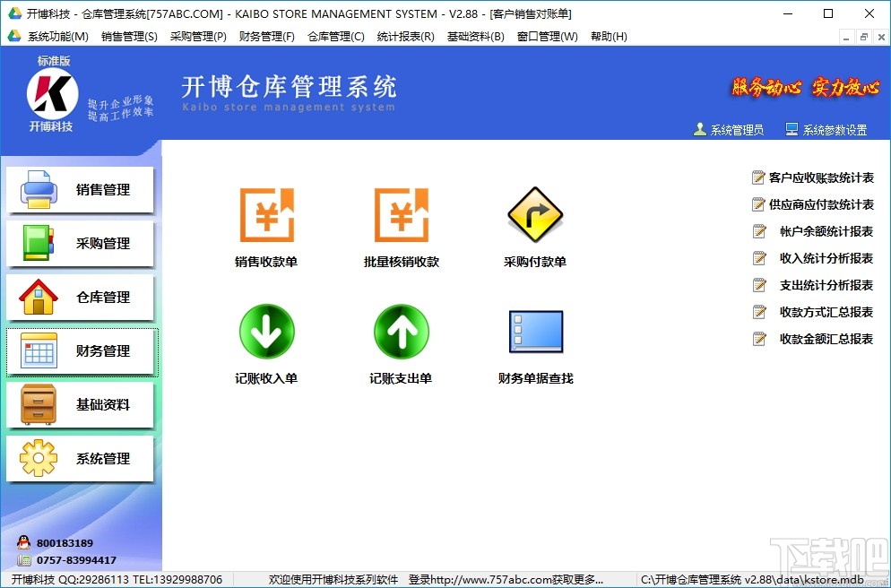The image size is (891, 588).
Task: Open the 记账支出单 green up-arrow icon
Action: [401, 330]
